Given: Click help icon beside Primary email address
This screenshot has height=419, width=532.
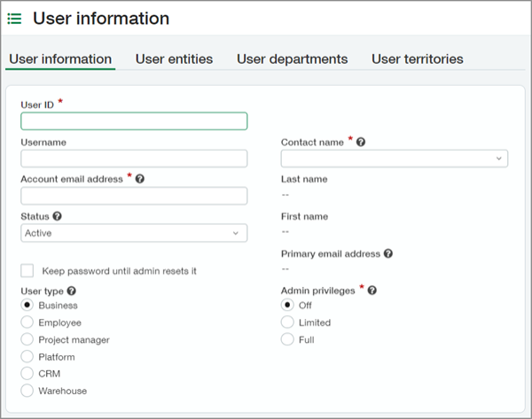Looking at the screenshot, I should pyautogui.click(x=388, y=253).
